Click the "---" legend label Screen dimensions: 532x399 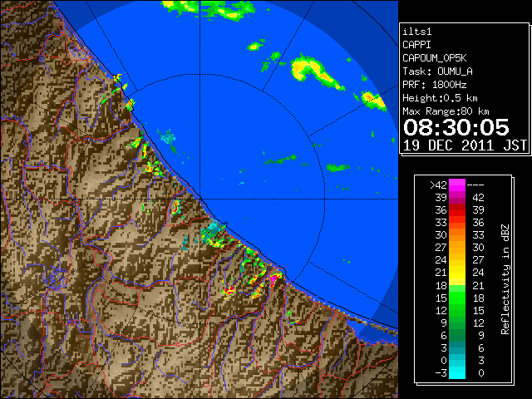pos(475,185)
